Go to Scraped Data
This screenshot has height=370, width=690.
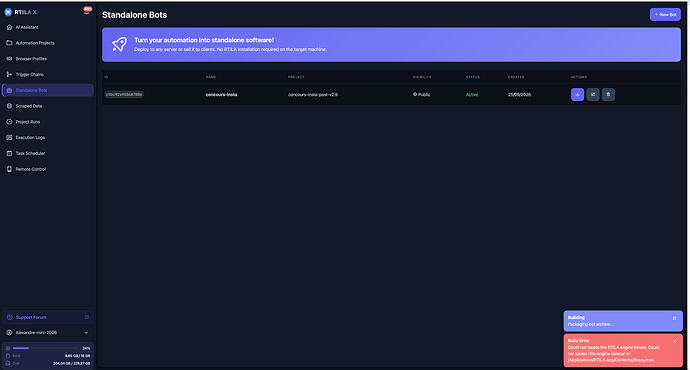click(x=48, y=106)
